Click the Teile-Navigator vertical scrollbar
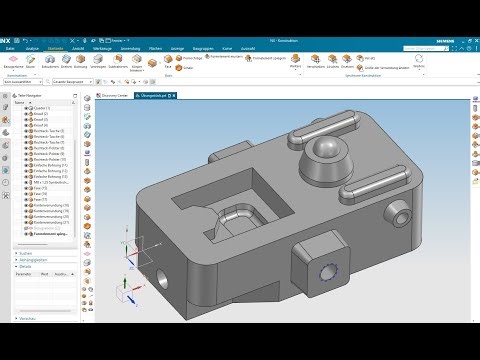This screenshot has width=480, height=360. tap(74, 187)
